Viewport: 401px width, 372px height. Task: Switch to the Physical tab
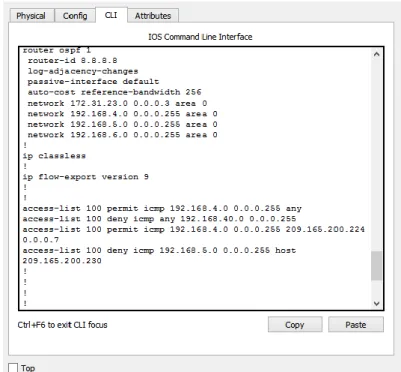point(31,16)
